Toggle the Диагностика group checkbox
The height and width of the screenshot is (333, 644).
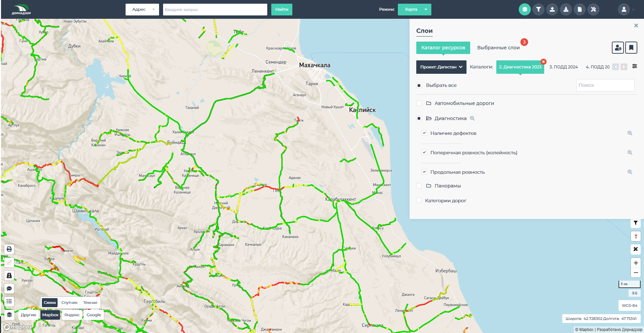(x=419, y=118)
